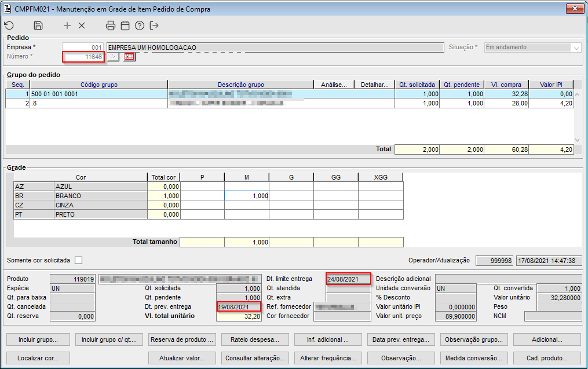Click the refresh/undo toolbar icon
The height and width of the screenshot is (369, 588).
pos(9,25)
